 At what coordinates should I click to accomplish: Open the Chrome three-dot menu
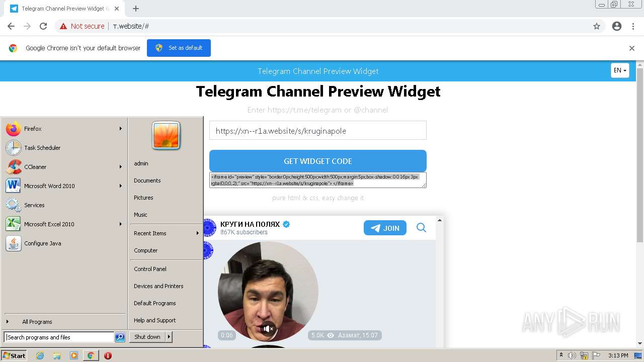tap(633, 26)
